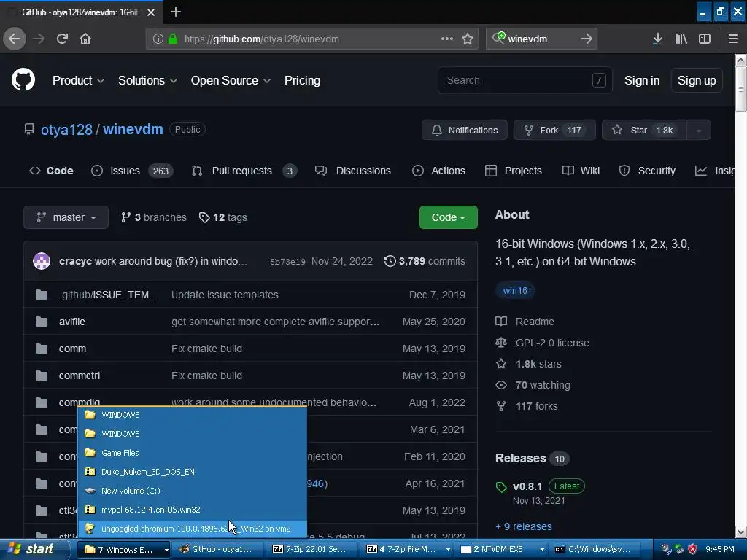The width and height of the screenshot is (747, 560).
Task: Select ungoogled-chromium entry in popup list
Action: click(193, 529)
